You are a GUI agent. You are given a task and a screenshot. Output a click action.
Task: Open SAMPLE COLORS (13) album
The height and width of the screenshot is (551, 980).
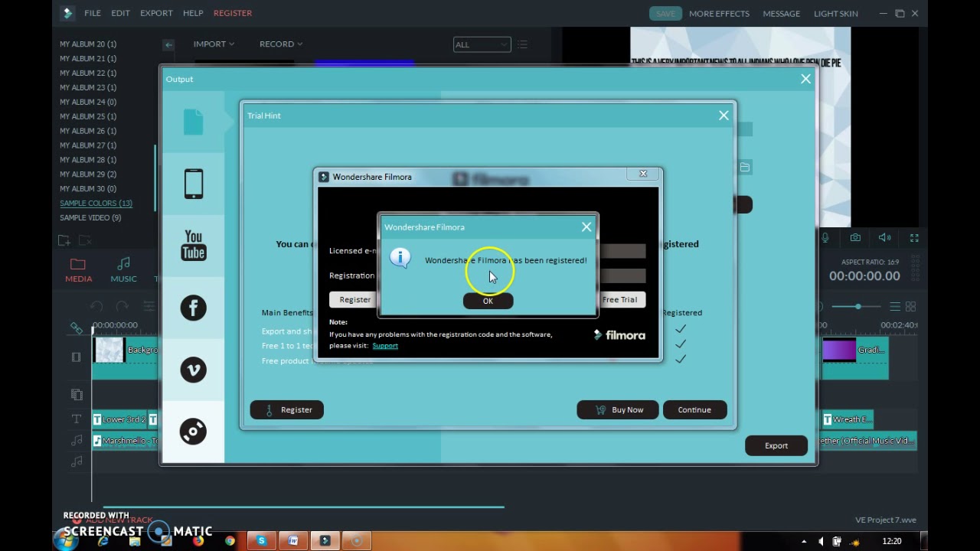96,204
